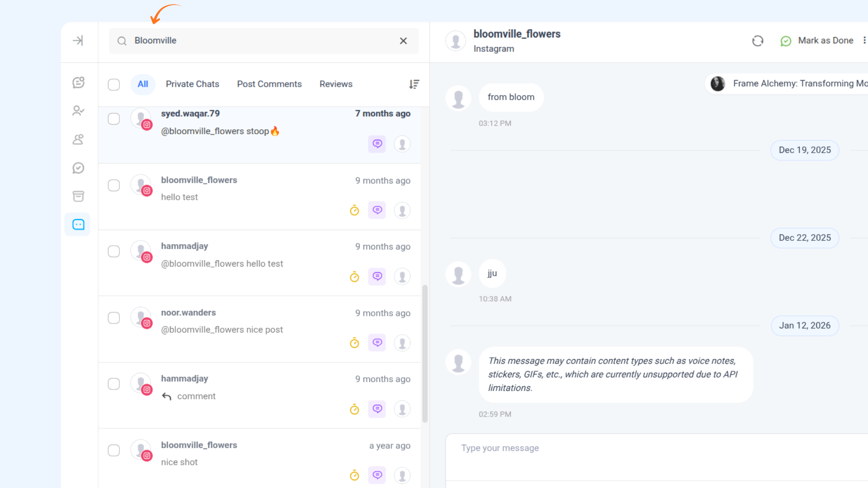Screen dimensions: 868x488
Task: Switch to the Post Comments tab
Action: tap(269, 84)
